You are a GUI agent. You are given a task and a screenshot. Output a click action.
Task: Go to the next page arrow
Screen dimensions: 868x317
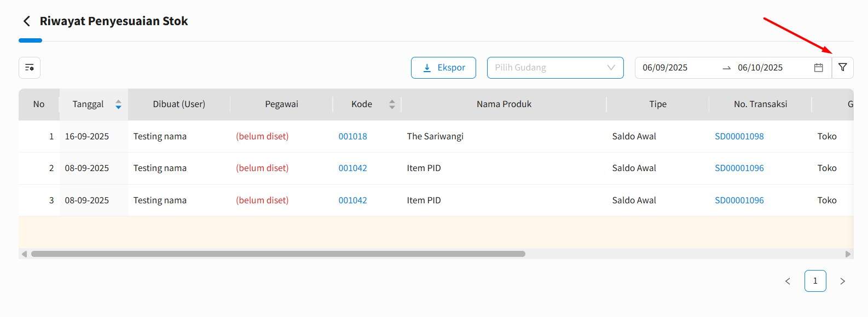842,281
